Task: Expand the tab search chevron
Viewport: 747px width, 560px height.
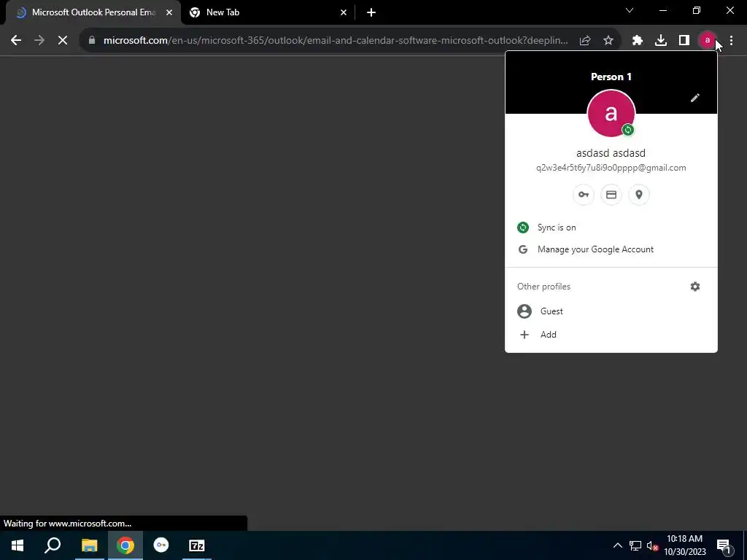Action: [x=630, y=10]
